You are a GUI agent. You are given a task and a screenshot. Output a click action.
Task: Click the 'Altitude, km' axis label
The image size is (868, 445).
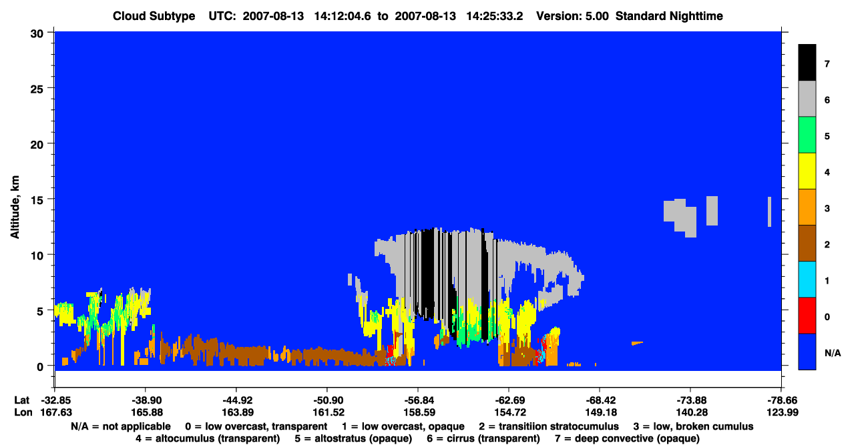point(15,207)
